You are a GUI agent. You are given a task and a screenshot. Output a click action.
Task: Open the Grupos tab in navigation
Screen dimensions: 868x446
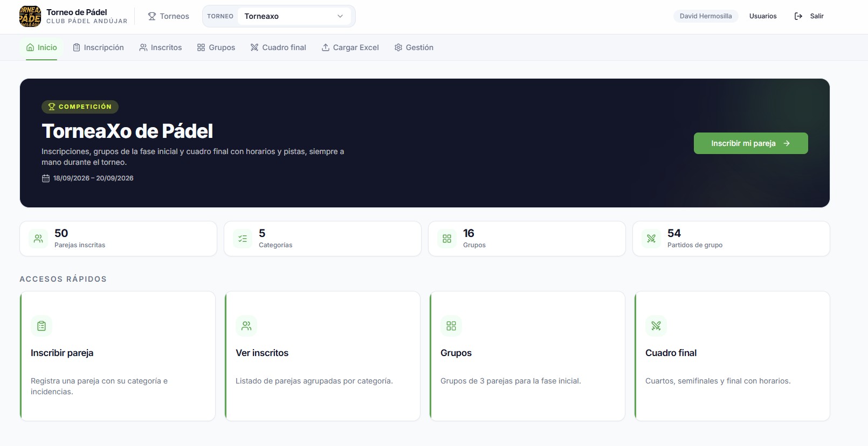[x=216, y=47]
